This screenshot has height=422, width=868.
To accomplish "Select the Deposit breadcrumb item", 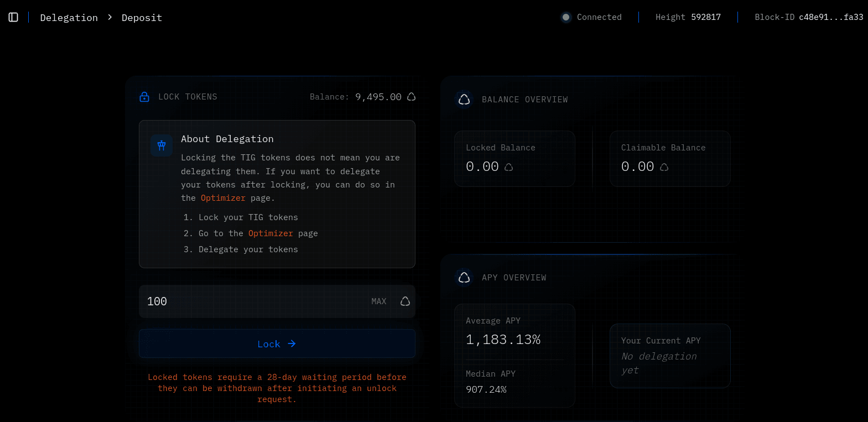I will pos(142,18).
